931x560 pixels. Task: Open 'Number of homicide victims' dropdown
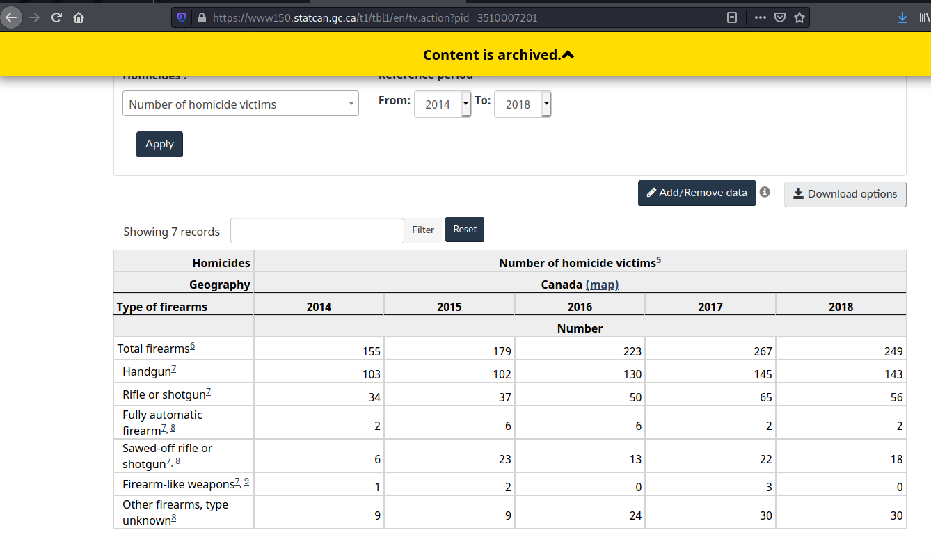pyautogui.click(x=240, y=104)
